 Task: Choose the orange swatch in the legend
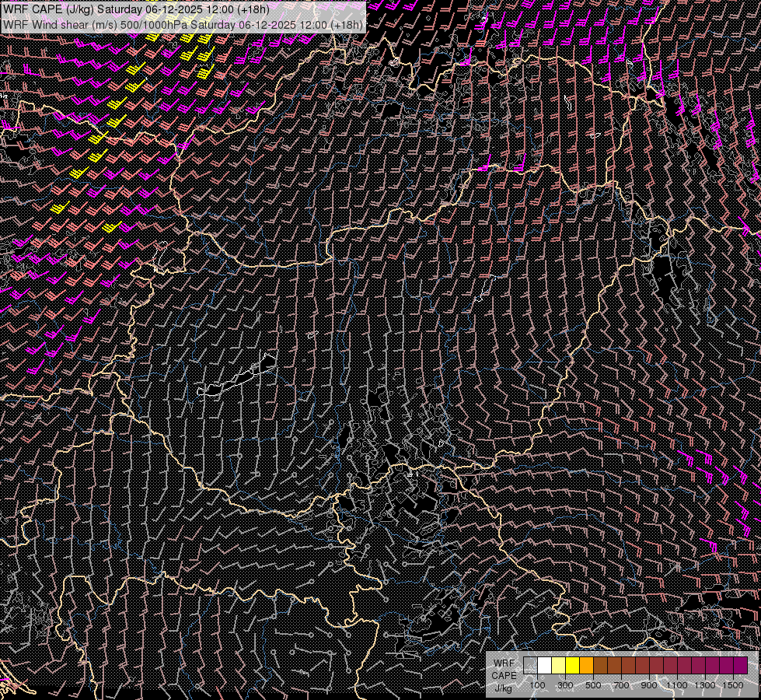tap(587, 665)
